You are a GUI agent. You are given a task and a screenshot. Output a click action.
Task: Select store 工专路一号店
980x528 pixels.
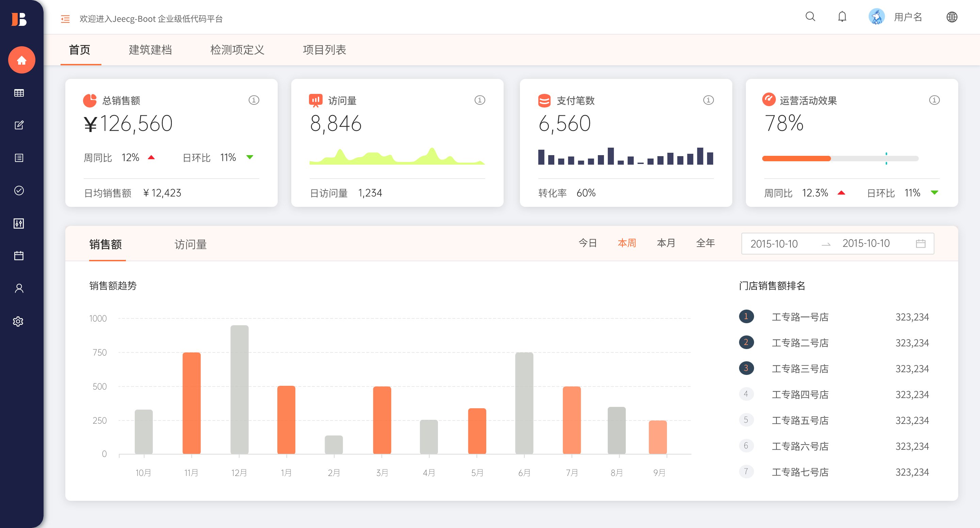(800, 317)
